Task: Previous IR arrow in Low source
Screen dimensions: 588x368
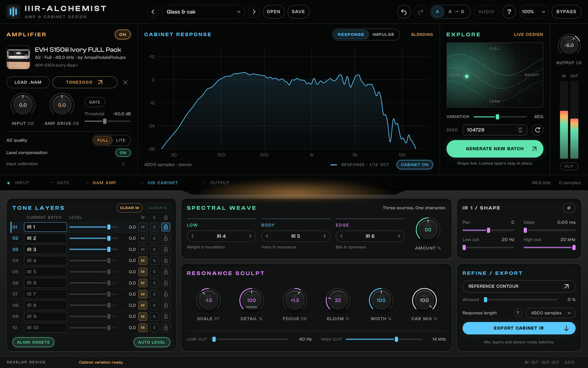Action: click(193, 237)
